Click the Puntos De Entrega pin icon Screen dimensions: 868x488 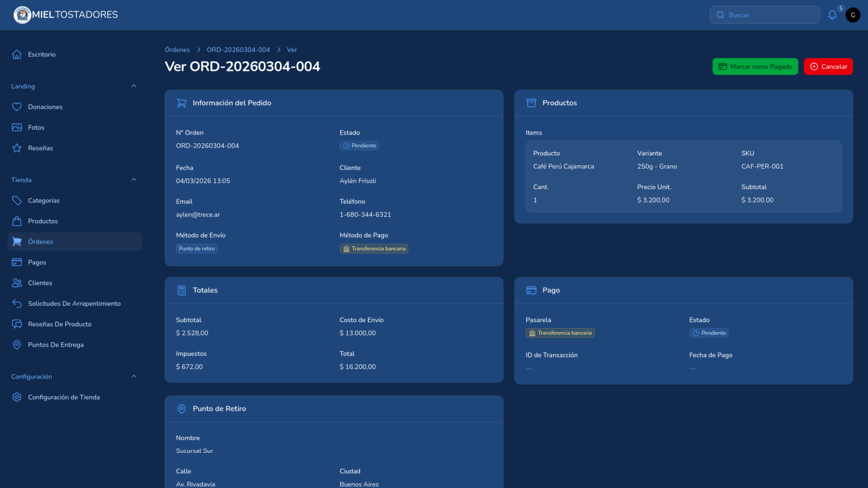pyautogui.click(x=17, y=345)
